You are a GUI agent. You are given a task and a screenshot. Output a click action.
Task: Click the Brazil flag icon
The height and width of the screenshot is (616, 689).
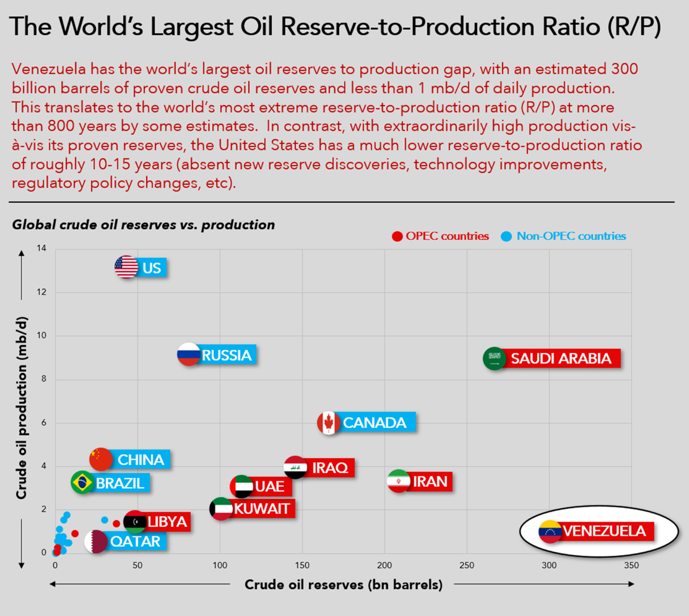82,483
